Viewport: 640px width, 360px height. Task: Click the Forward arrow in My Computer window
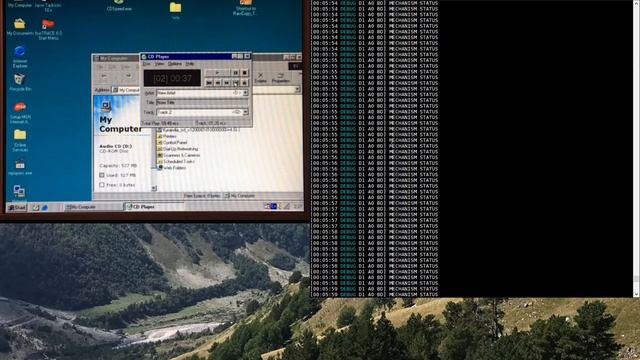click(127, 76)
